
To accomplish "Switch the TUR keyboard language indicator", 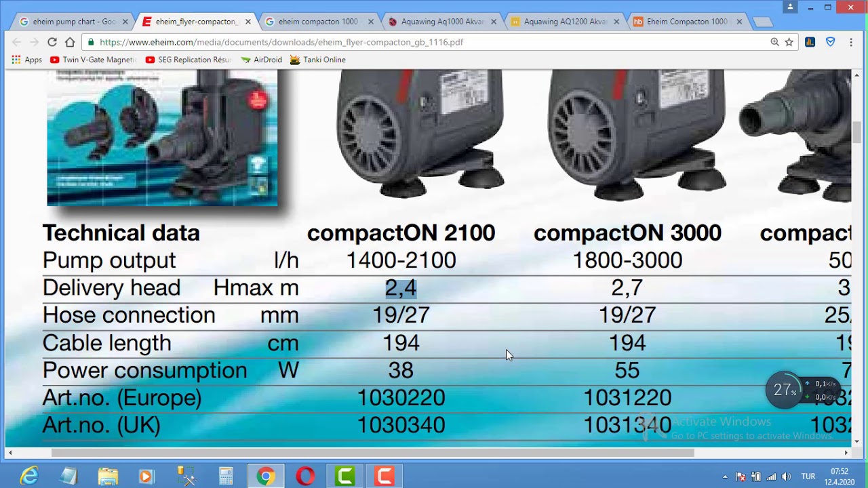I will coord(808,476).
